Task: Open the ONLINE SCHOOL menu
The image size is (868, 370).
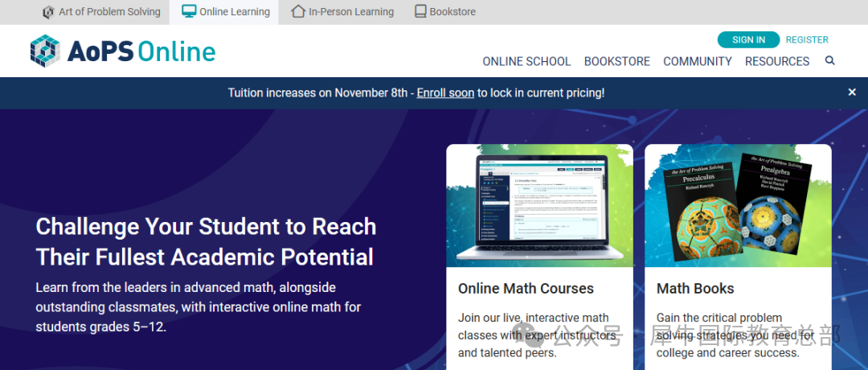Action: coord(526,61)
